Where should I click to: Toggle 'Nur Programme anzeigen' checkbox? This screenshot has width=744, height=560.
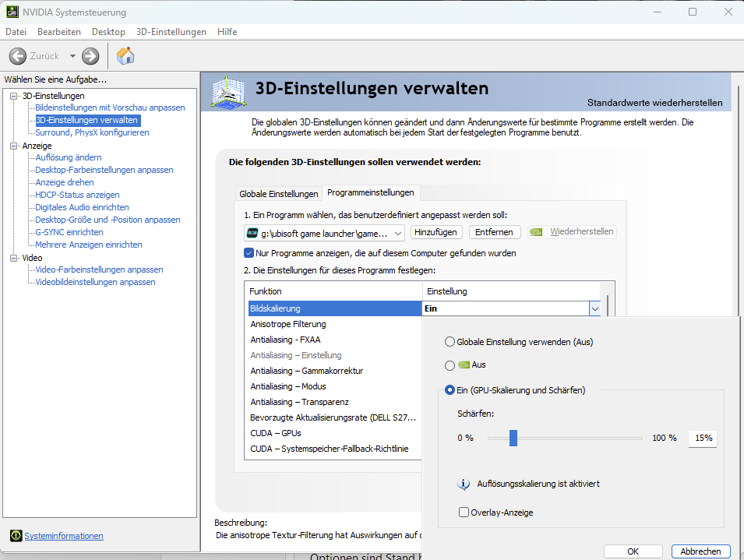(x=249, y=252)
